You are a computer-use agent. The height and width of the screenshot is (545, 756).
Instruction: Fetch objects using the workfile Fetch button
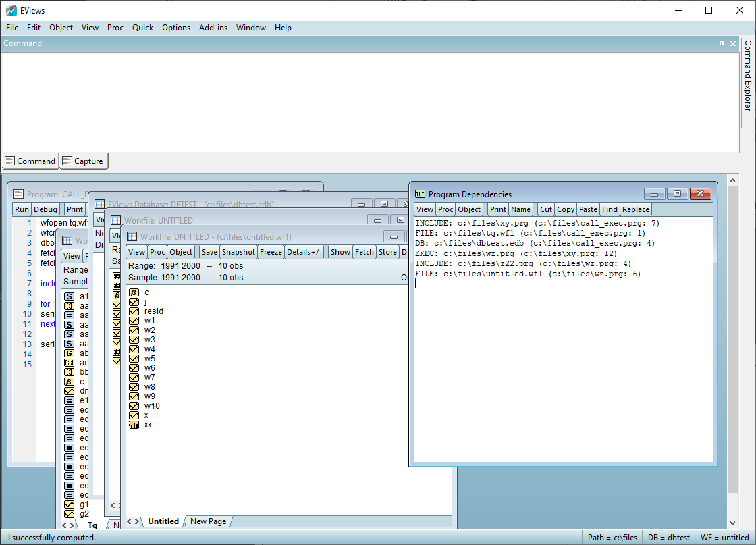[364, 251]
